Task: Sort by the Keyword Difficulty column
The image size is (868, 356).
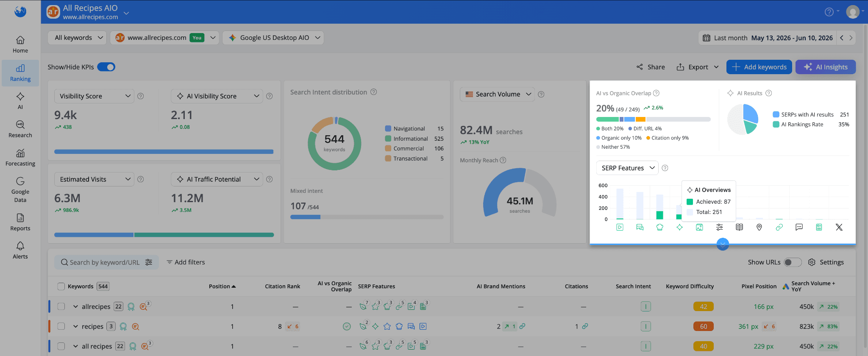Action: (690, 286)
